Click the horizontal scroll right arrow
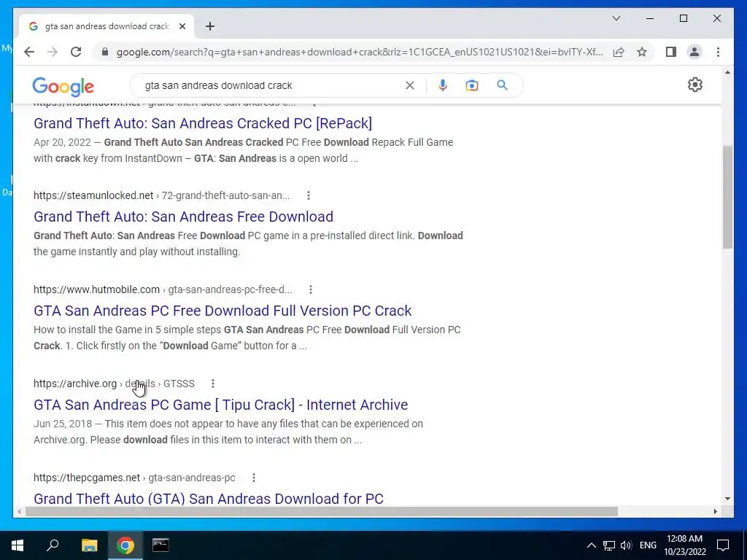The height and width of the screenshot is (560, 747). click(716, 511)
